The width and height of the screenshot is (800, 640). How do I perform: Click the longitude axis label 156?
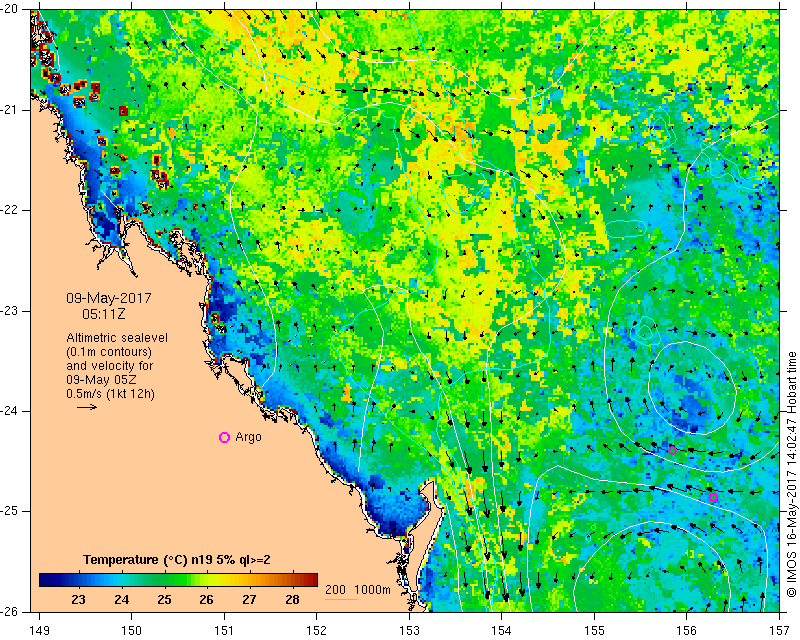687,631
